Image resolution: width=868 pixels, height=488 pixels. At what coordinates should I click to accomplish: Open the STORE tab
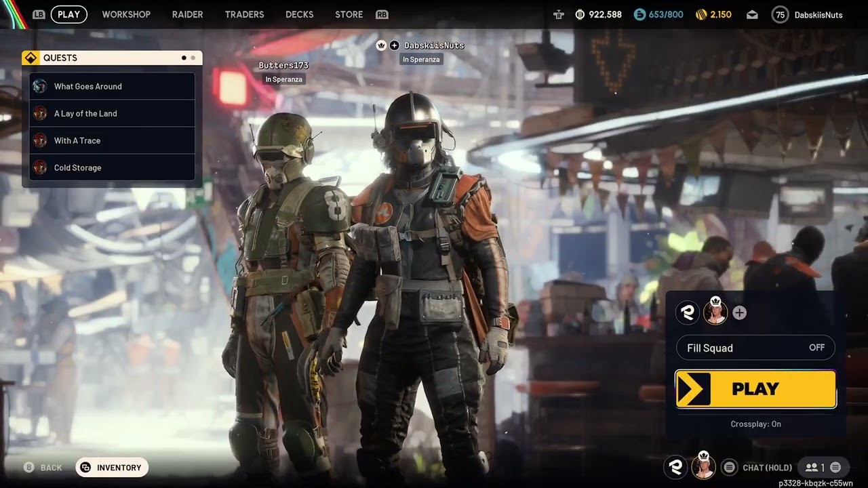pos(349,14)
